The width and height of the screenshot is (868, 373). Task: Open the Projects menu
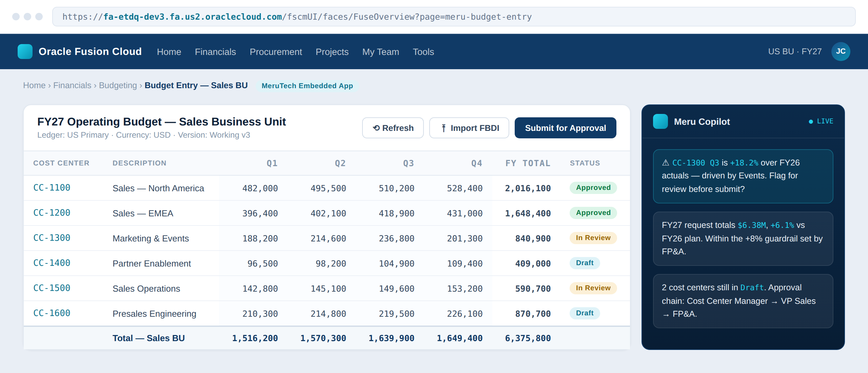tap(332, 52)
